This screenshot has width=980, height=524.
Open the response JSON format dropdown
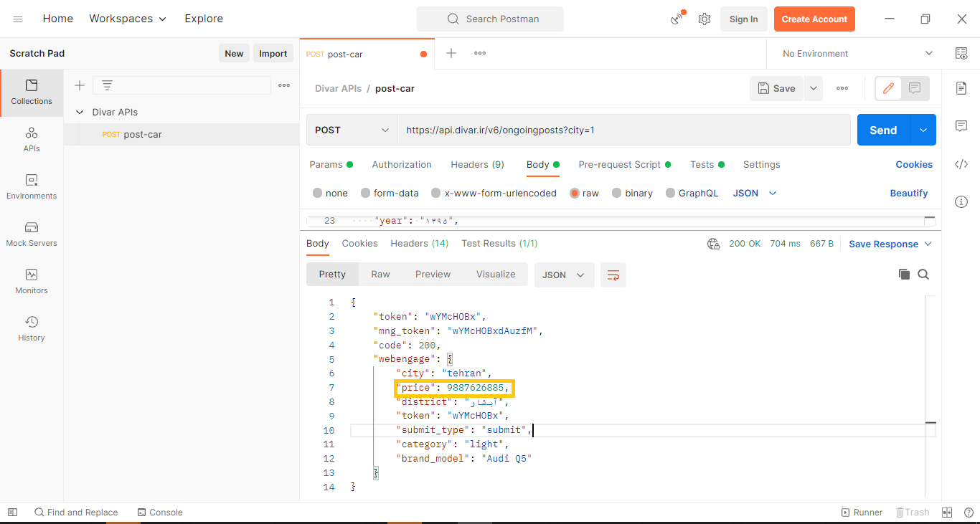[x=564, y=275]
